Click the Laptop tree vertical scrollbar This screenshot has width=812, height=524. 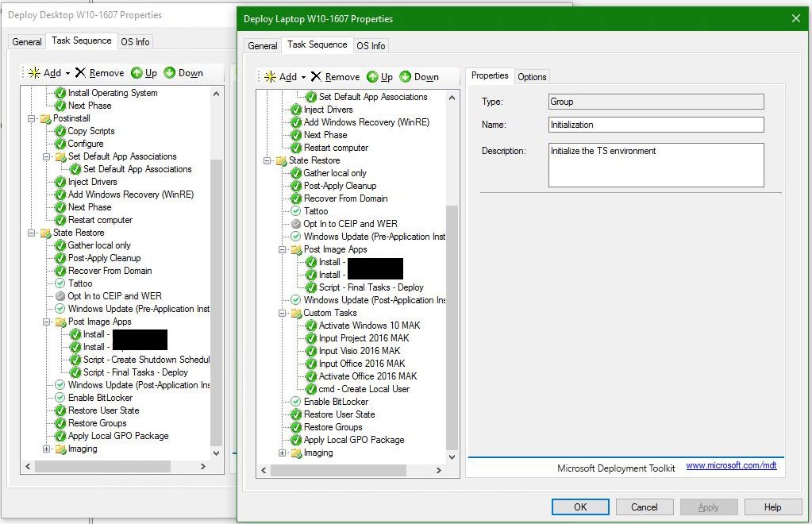point(452,326)
